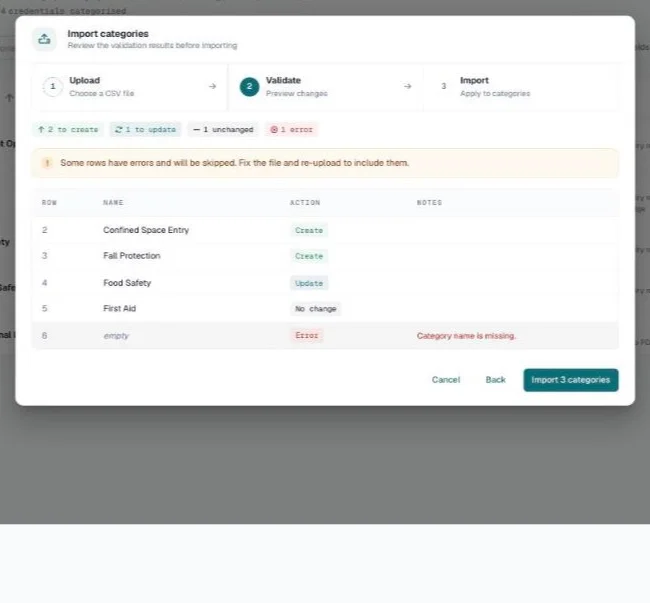
Task: Select the Validate step 2 circle
Action: point(249,87)
